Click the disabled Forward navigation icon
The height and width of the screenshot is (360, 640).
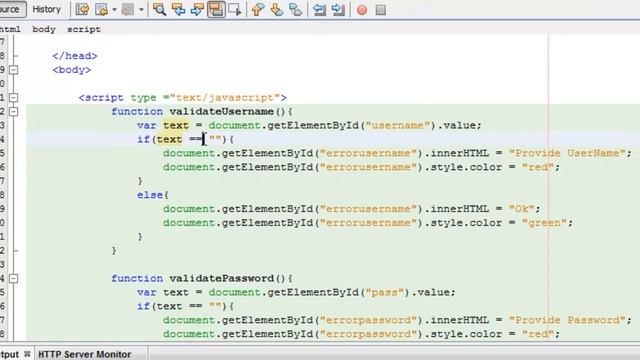[128, 9]
